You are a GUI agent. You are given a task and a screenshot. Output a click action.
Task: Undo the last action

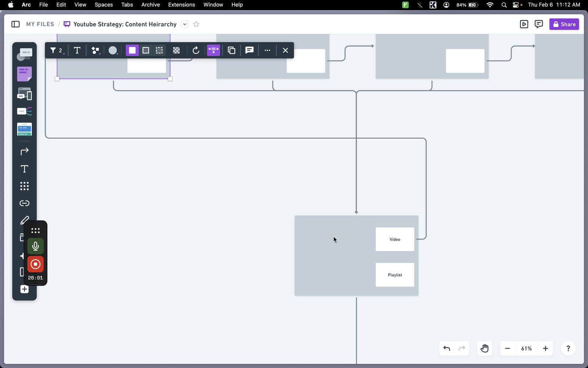click(x=447, y=348)
